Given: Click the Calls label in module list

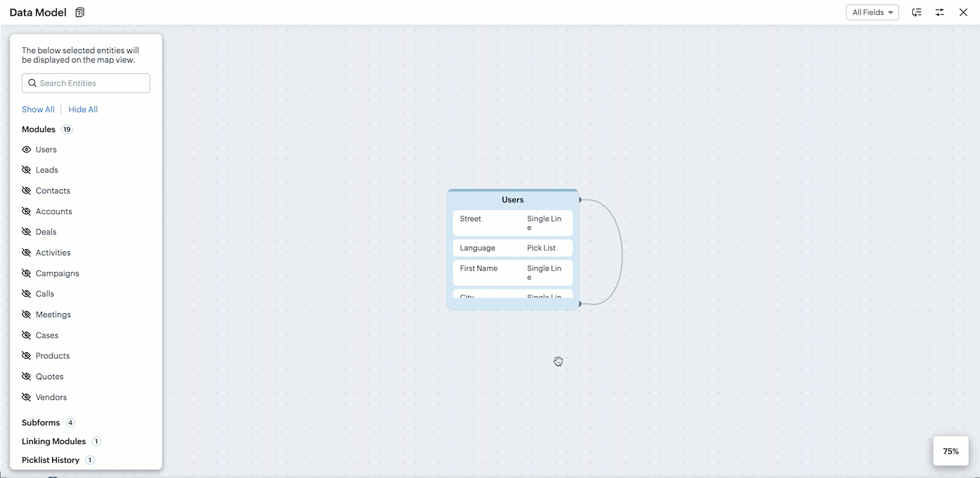Looking at the screenshot, I should pos(45,294).
